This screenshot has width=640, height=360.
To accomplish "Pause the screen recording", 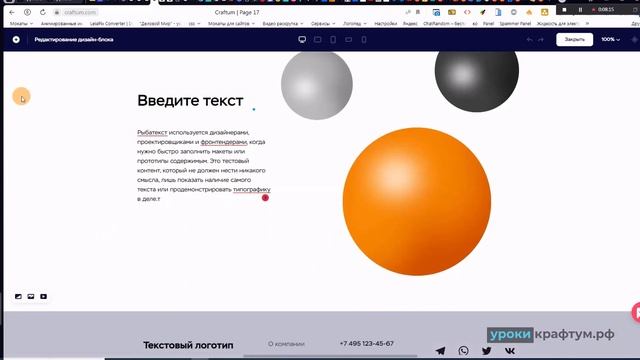I will [580, 9].
